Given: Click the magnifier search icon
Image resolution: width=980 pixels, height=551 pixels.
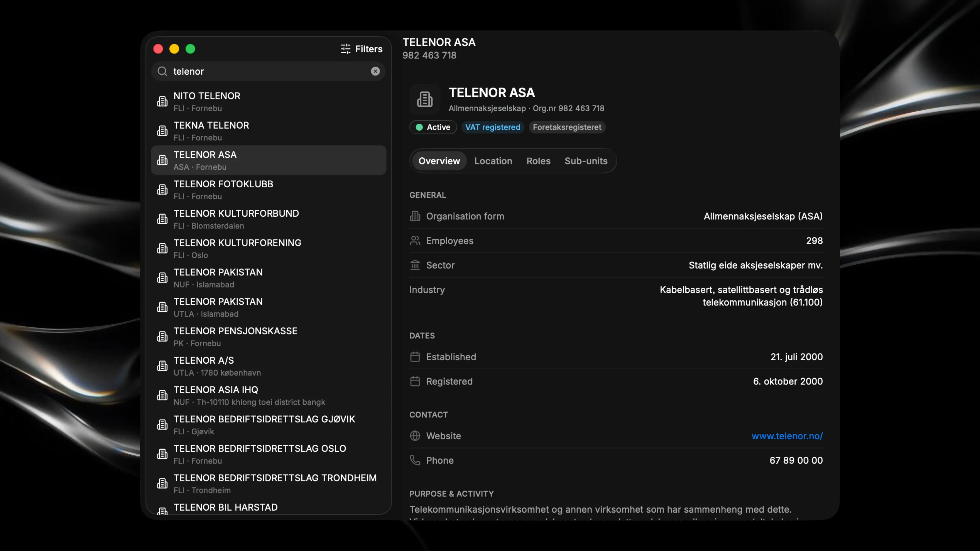Looking at the screenshot, I should [162, 72].
